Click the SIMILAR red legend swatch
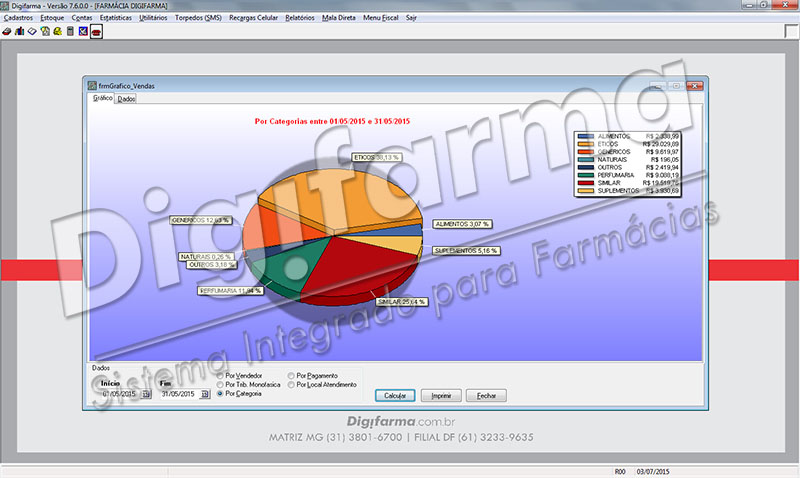The image size is (800, 478). [586, 183]
